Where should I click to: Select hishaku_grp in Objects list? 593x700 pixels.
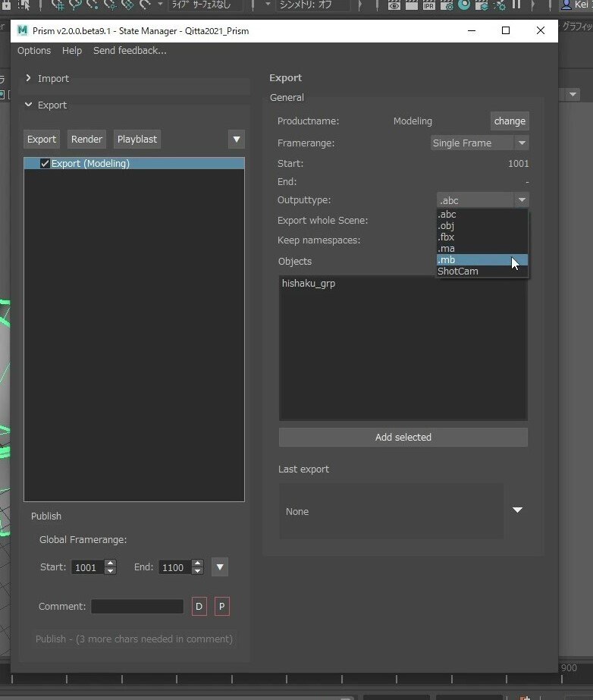click(309, 284)
